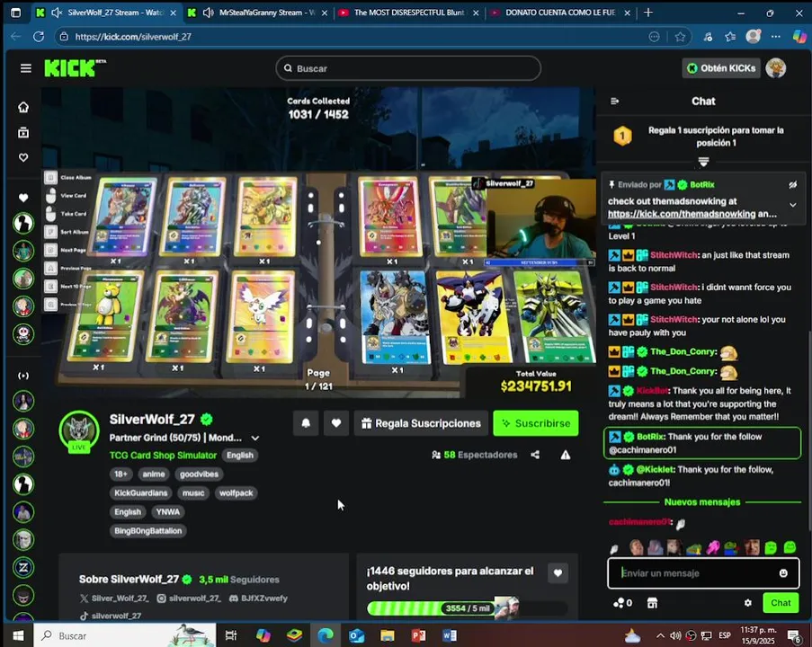Click the Obtén KICKs button
Viewport: 812px width, 647px height.
click(721, 67)
